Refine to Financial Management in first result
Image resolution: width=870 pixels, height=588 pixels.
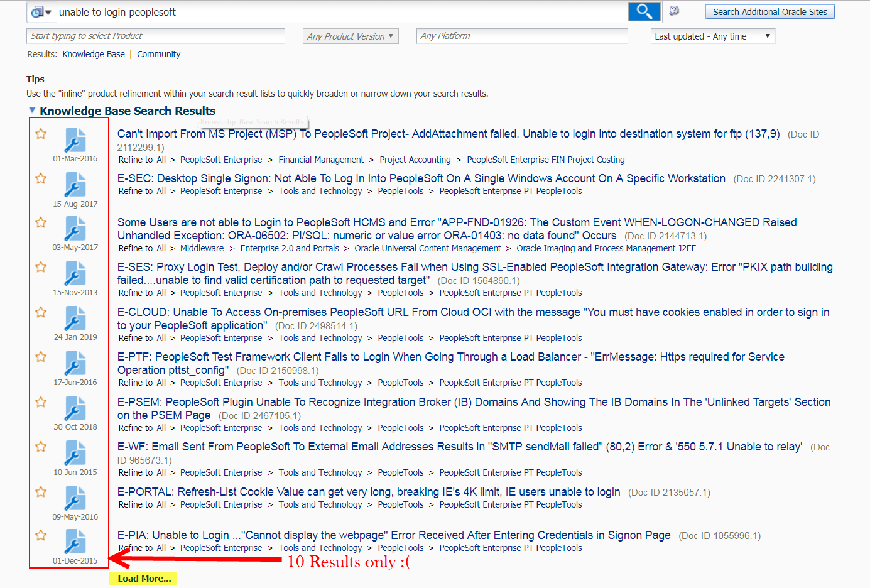click(x=321, y=160)
